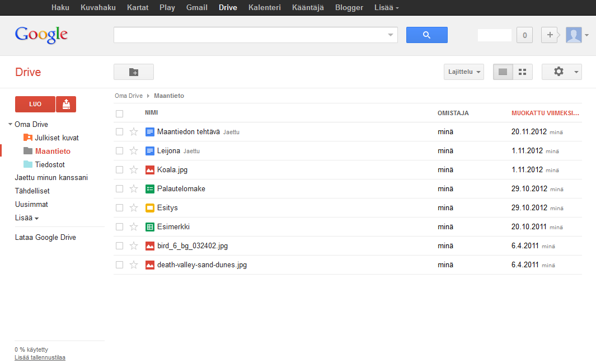Open Kartat in the top bar
The width and height of the screenshot is (596, 364).
[138, 8]
